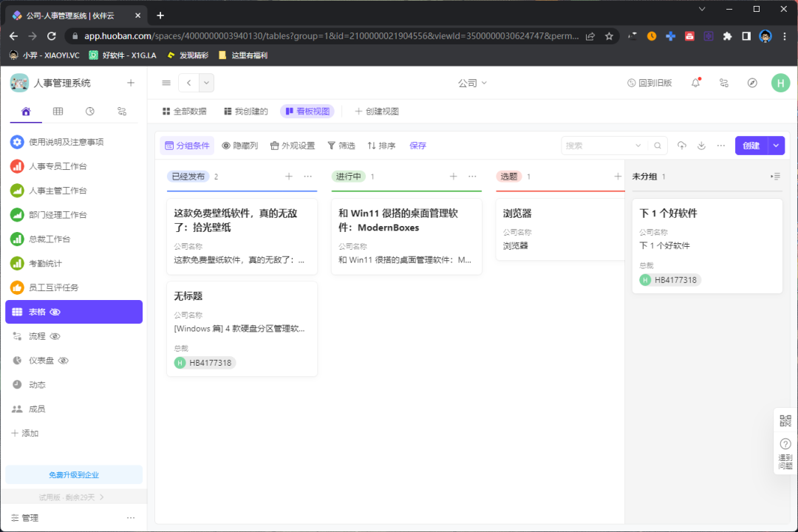Switch to the 全部数据 tab
Viewport: 798px width, 532px height.
(x=187, y=111)
